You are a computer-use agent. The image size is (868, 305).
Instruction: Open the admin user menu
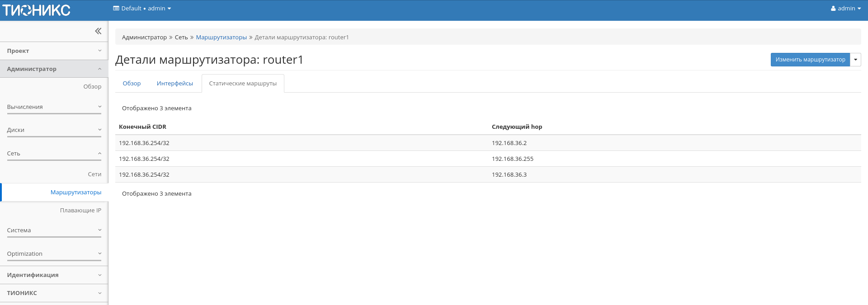(x=845, y=9)
